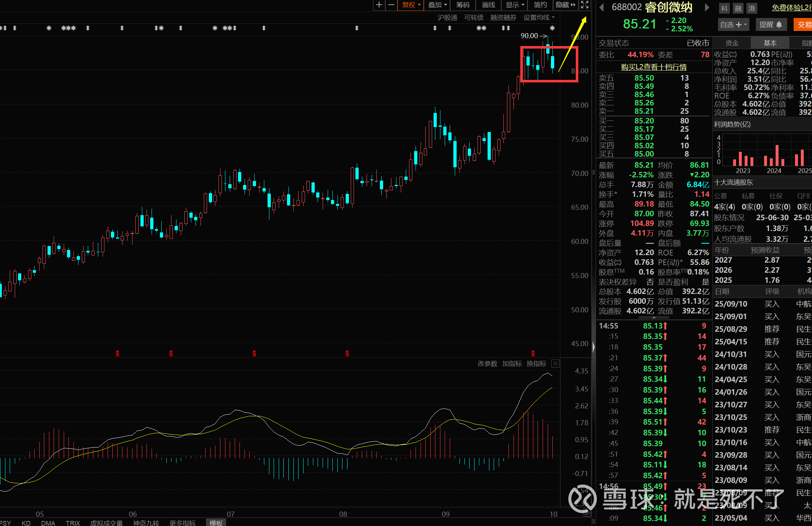Viewport: 812px width, 526px height.
Task: Go to next stock arrow
Action: point(707,7)
